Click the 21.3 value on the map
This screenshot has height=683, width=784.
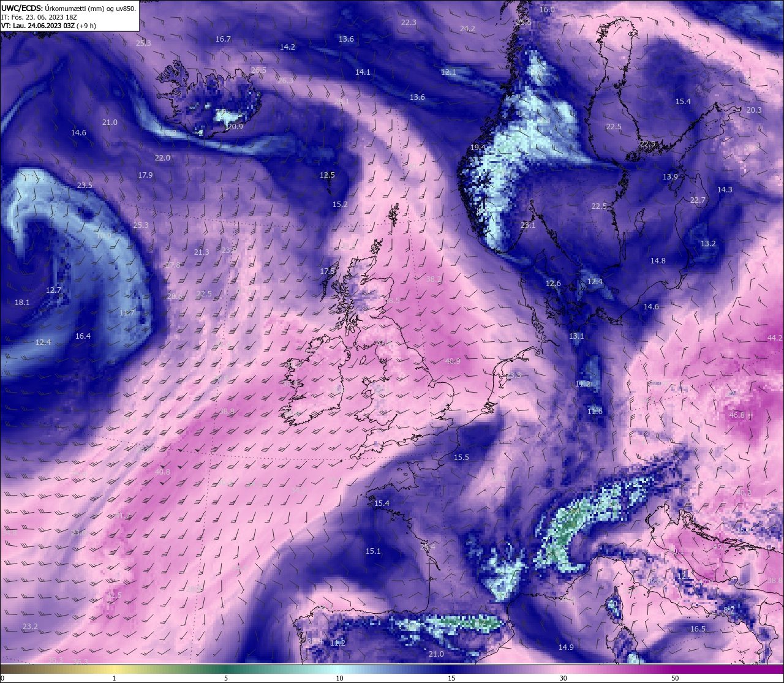click(202, 252)
